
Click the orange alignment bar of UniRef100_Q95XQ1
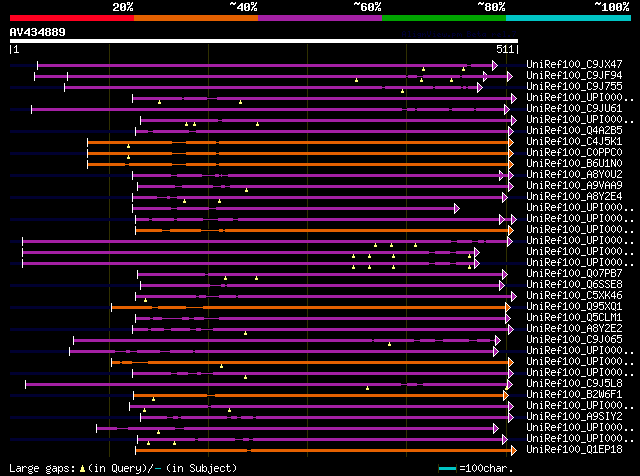pos(309,307)
